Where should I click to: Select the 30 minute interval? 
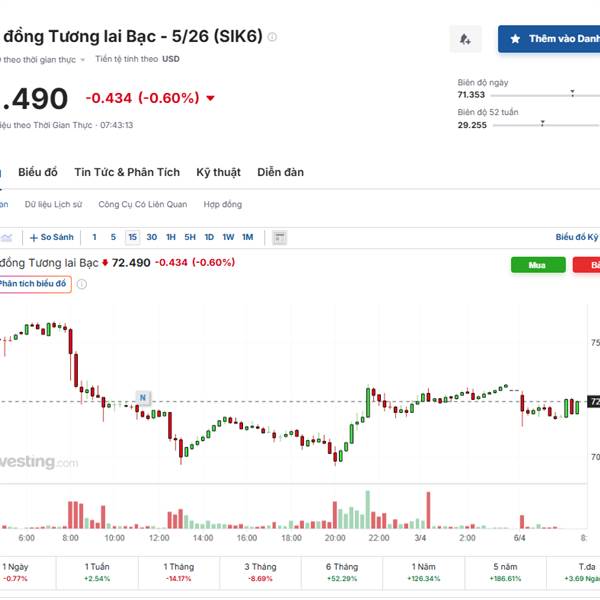pos(152,237)
